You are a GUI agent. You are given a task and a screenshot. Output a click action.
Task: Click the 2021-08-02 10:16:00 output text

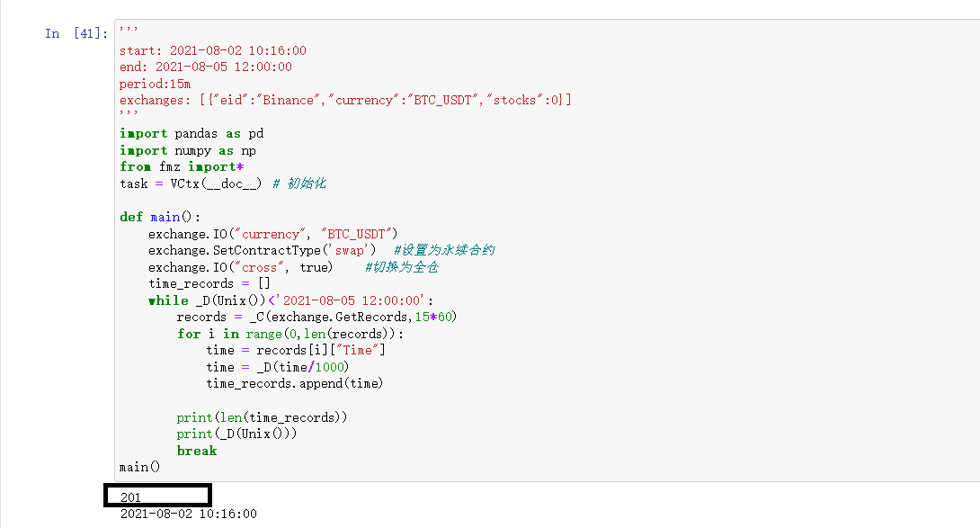[189, 514]
